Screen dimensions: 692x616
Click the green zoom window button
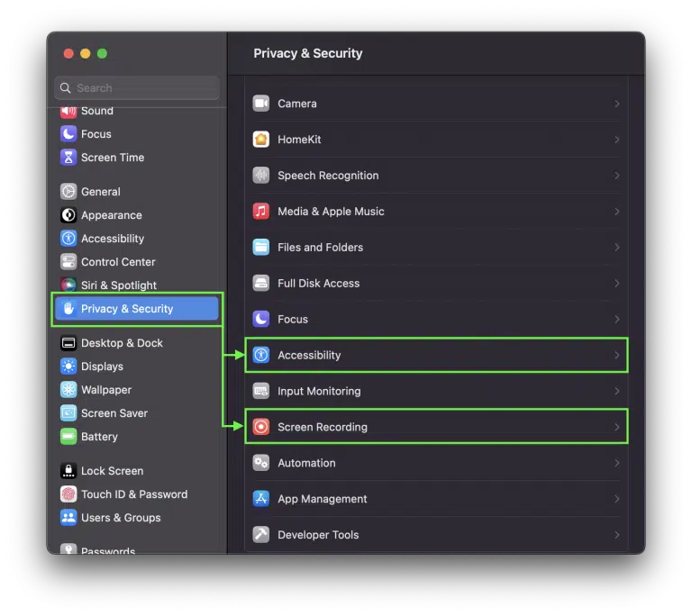click(102, 53)
